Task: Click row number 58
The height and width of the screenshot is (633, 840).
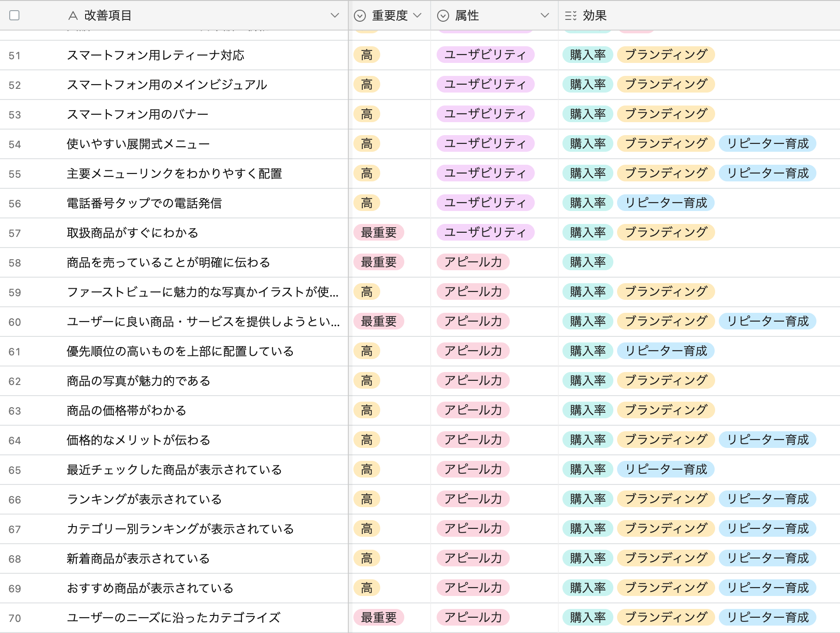Action: click(14, 263)
